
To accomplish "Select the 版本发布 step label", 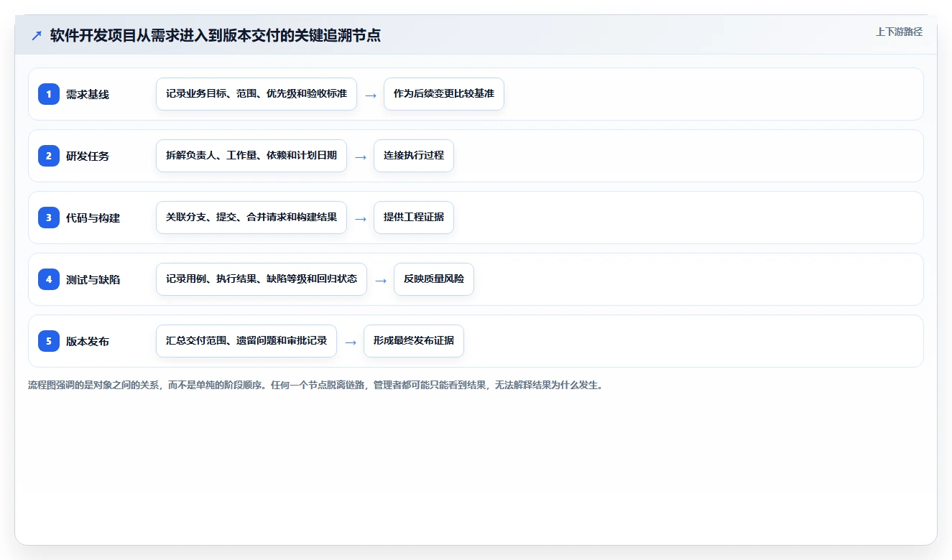I will [x=88, y=341].
